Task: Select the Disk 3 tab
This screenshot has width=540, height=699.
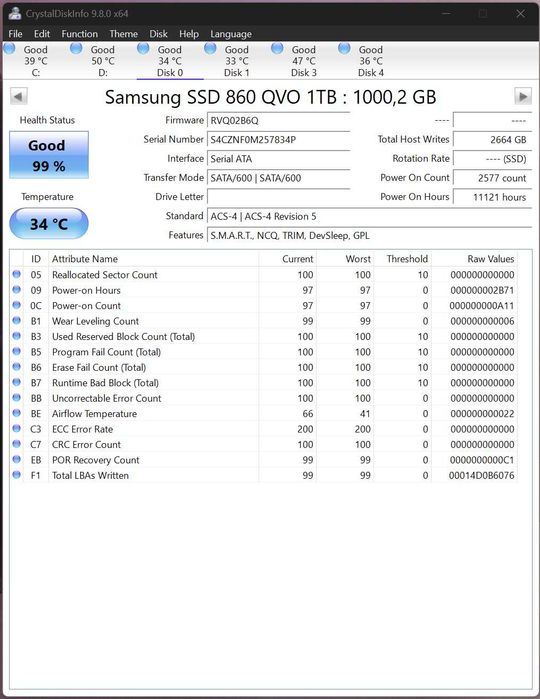Action: tap(304, 61)
